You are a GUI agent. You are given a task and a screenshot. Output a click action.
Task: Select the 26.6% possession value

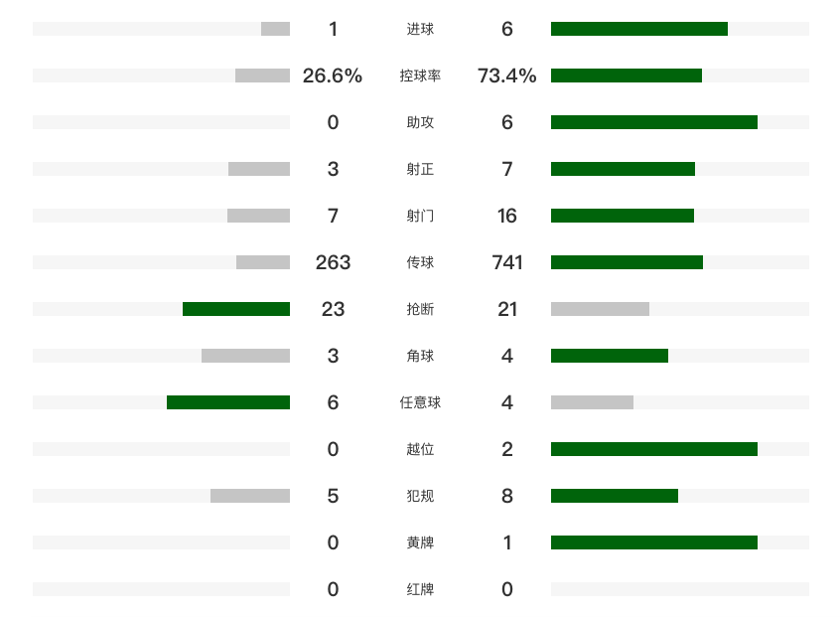[333, 76]
